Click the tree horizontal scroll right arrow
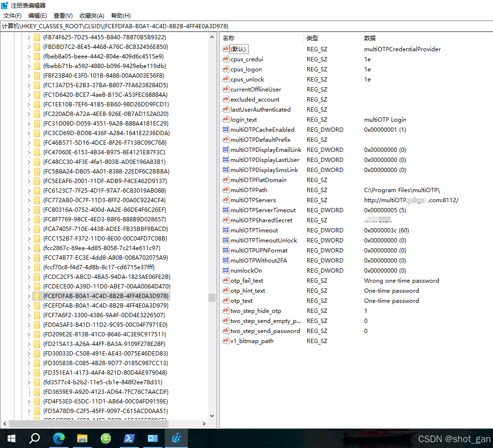493x448 pixels. (204, 424)
